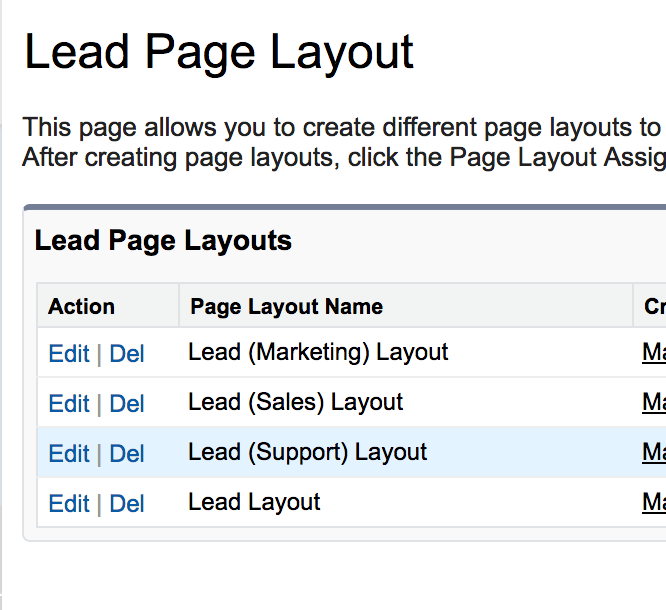
Task: Delete the Lead (Support) Layout
Action: coord(127,454)
